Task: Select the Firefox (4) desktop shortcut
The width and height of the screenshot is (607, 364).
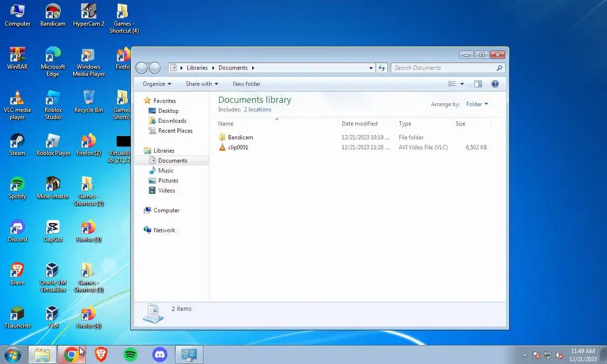Action: [x=89, y=317]
